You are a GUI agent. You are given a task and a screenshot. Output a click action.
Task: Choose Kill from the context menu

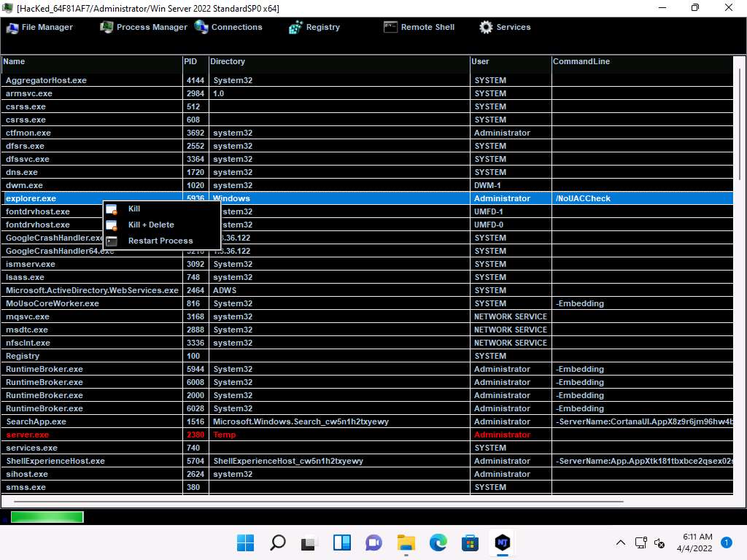[134, 209]
